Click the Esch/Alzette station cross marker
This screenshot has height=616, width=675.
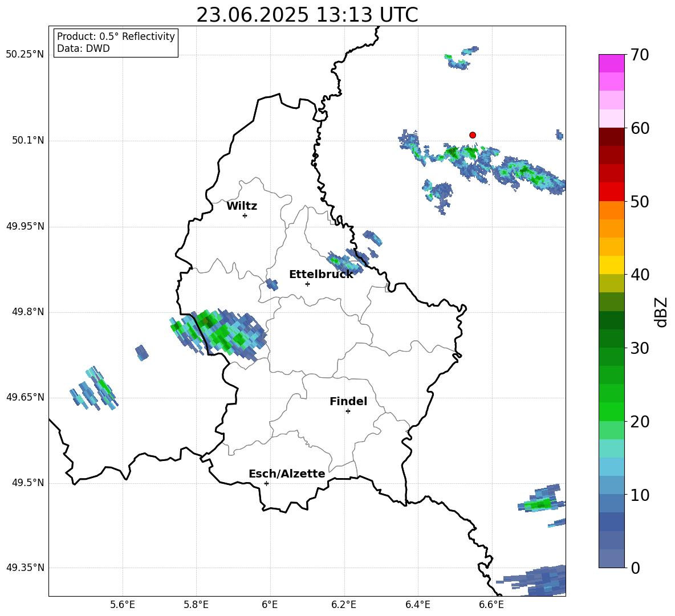[x=266, y=483]
